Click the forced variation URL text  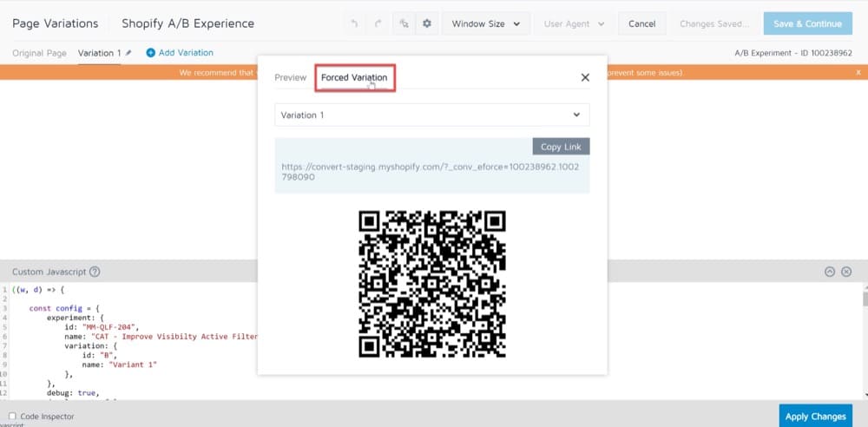(431, 172)
